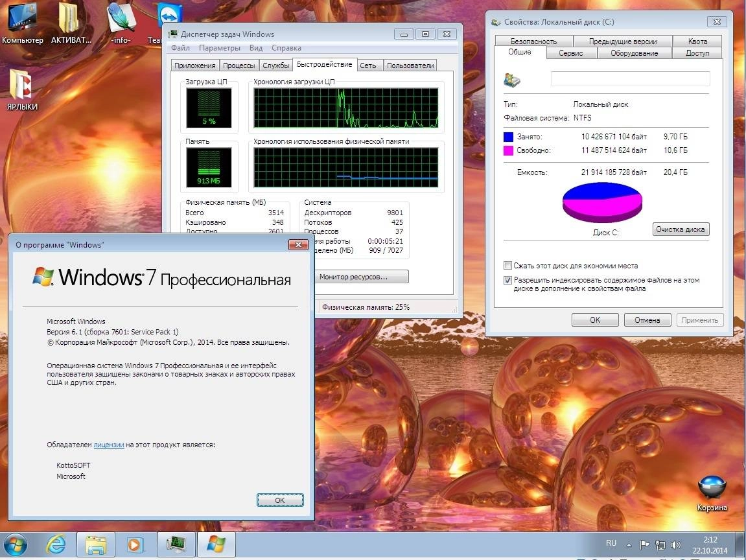
Task: Click the blue Занято color swatch
Action: pos(508,137)
